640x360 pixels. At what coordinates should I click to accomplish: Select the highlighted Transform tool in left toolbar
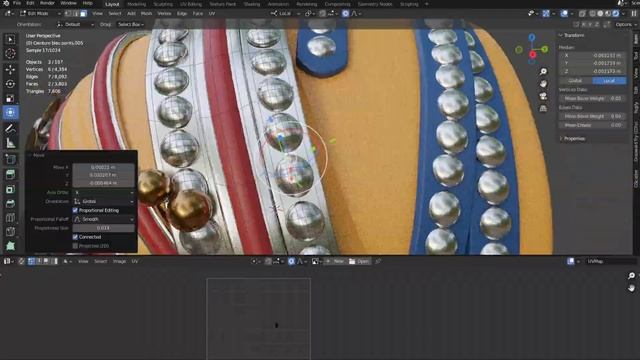click(10, 112)
